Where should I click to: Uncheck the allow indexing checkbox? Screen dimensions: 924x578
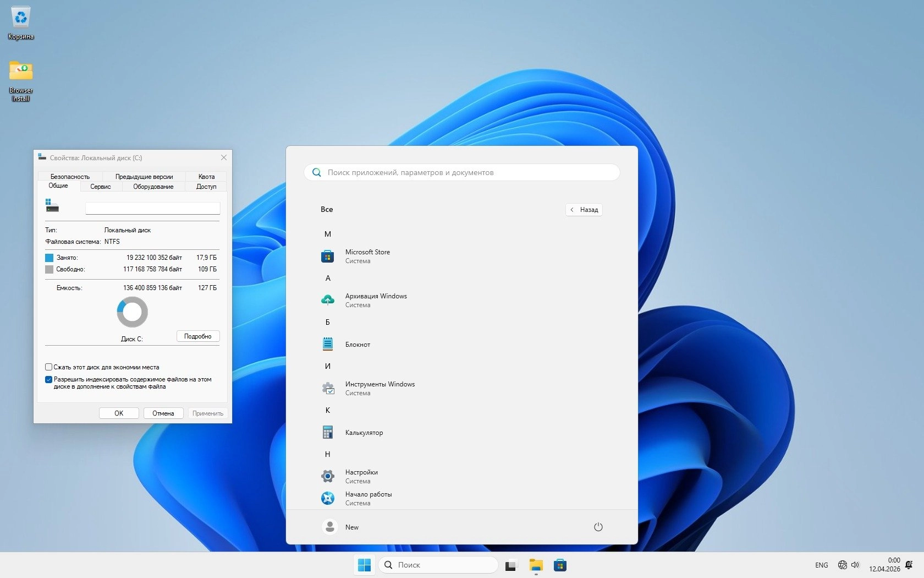click(49, 379)
